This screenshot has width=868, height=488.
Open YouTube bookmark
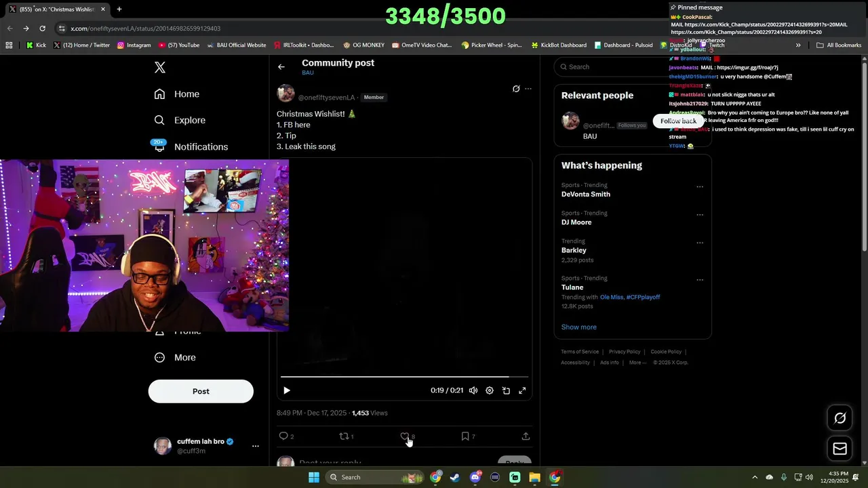click(x=179, y=45)
